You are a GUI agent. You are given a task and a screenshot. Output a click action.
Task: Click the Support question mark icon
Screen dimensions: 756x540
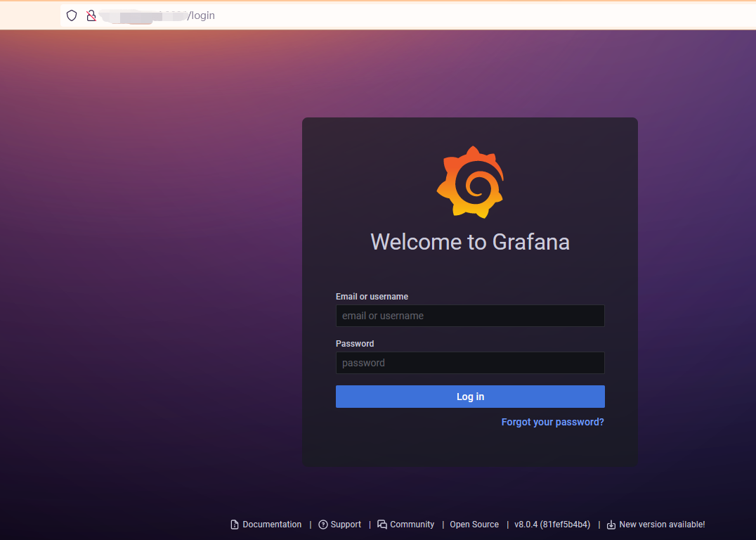tap(323, 525)
